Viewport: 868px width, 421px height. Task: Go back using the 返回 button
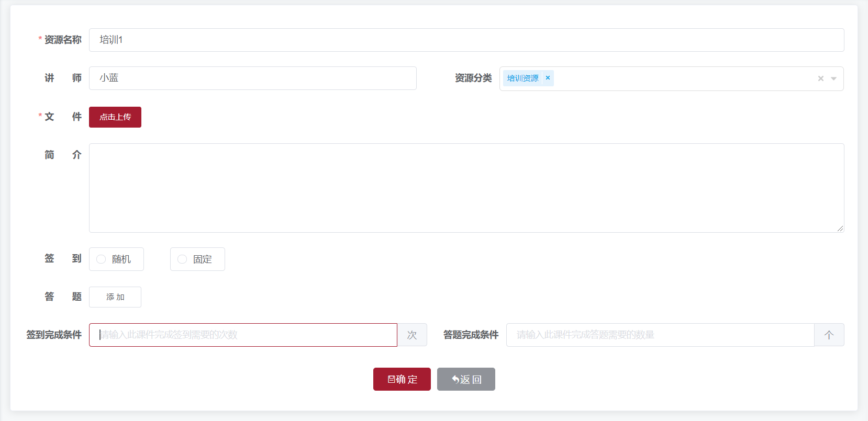(x=466, y=379)
